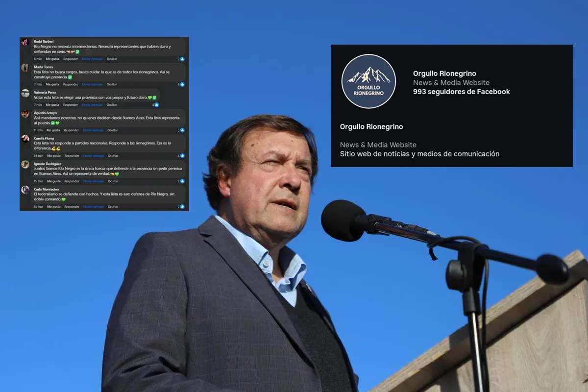Like Agustin Arroyo's comment with Me gusta

54,130
